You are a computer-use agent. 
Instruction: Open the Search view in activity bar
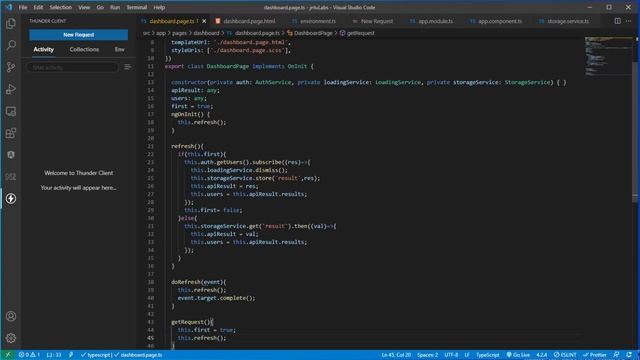[11, 45]
